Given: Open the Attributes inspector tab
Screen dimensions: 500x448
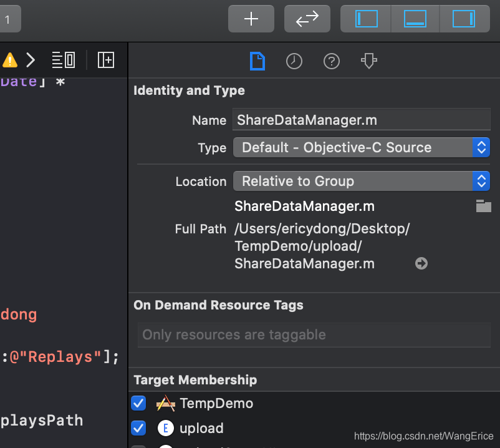Looking at the screenshot, I should point(369,61).
